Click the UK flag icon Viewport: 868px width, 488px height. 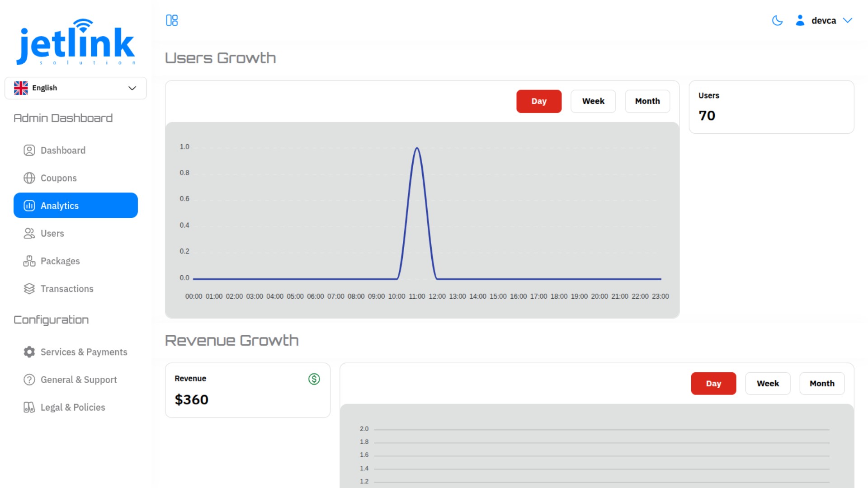(21, 88)
